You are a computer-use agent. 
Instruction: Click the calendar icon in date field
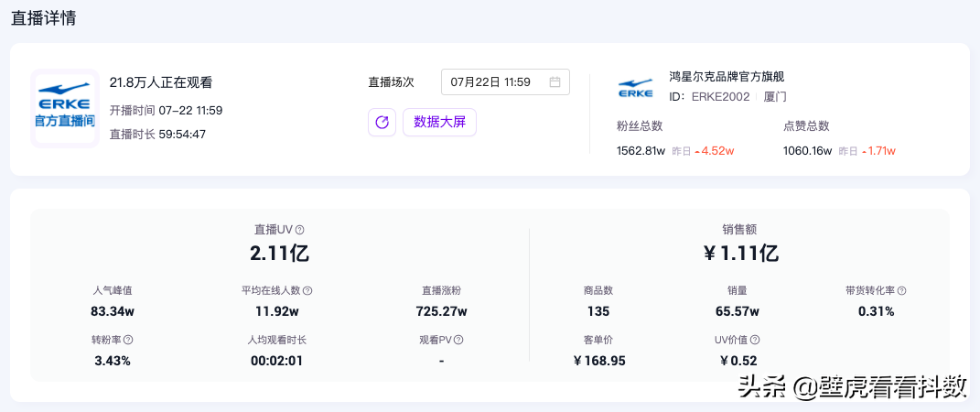[x=555, y=81]
